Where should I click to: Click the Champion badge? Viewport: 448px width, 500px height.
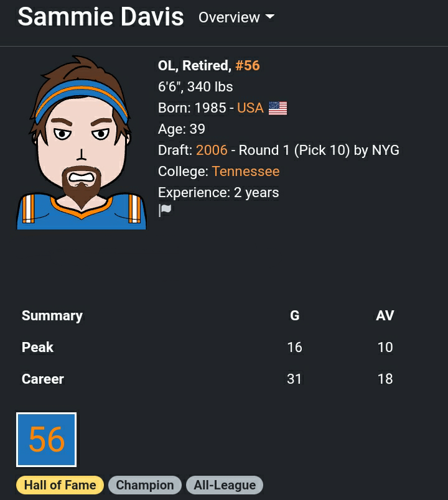click(x=145, y=485)
